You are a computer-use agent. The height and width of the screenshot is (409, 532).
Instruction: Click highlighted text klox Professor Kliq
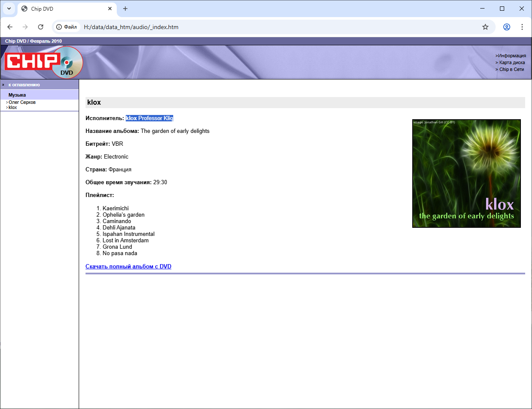tap(149, 118)
